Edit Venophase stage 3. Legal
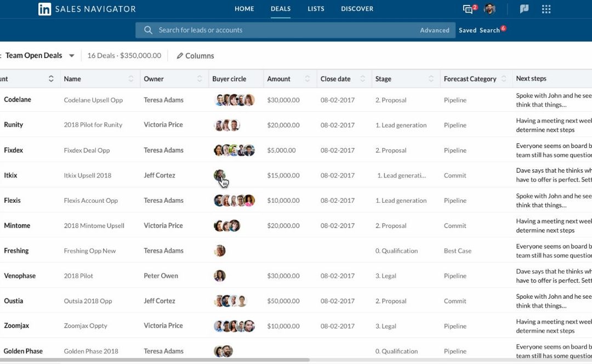 (385, 276)
